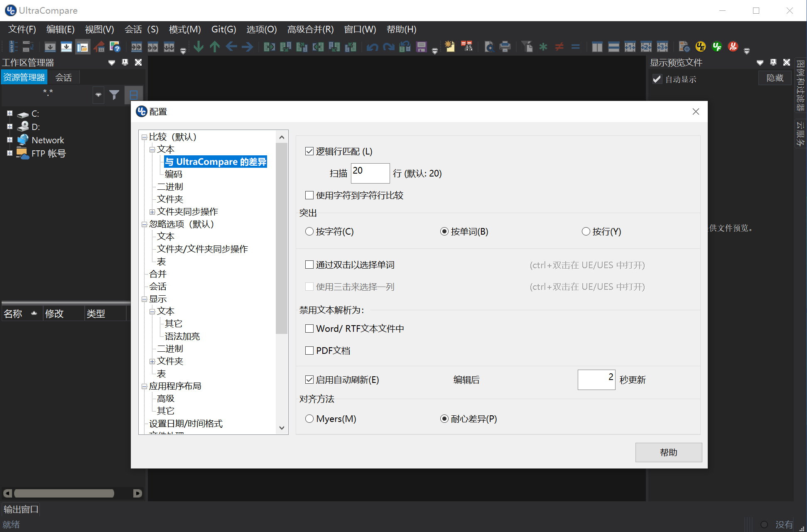This screenshot has height=532, width=807.
Task: Click the horizontal scrollbar in workspace panel
Action: (x=64, y=493)
